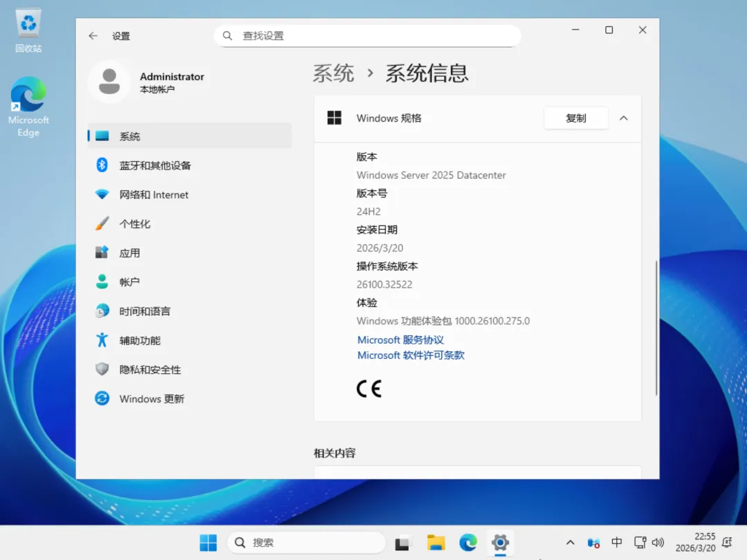Launch File Explorer from the taskbar
747x560 pixels.
436,543
